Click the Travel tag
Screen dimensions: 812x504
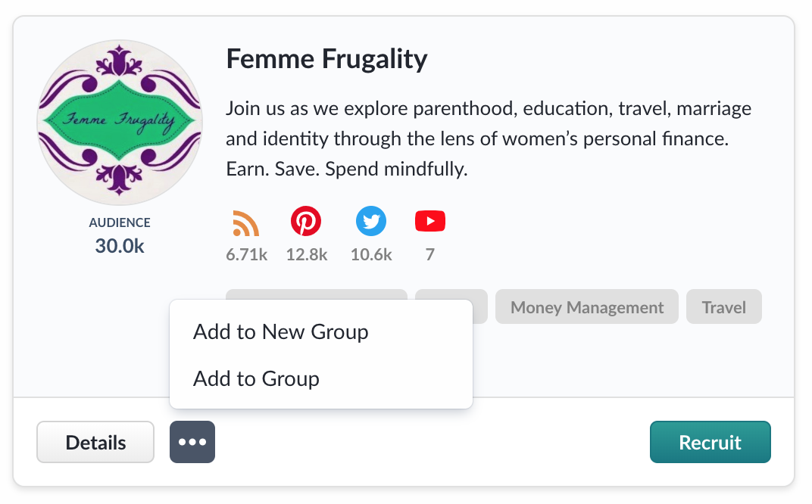(724, 306)
